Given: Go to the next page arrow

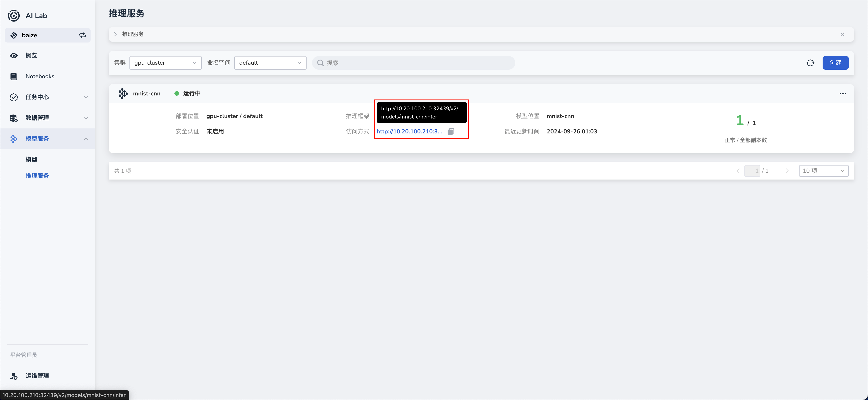Looking at the screenshot, I should tap(787, 171).
